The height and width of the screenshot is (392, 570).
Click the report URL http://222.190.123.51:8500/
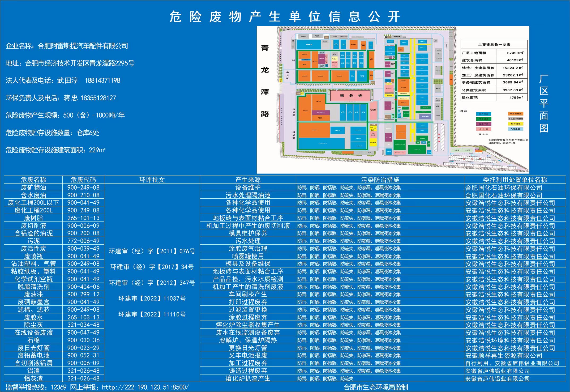click(145, 387)
